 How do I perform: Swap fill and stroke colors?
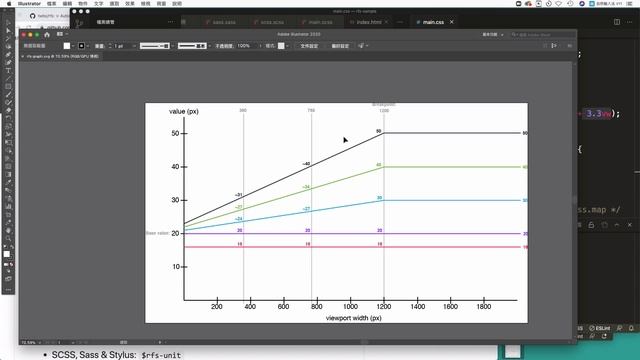pos(11,247)
